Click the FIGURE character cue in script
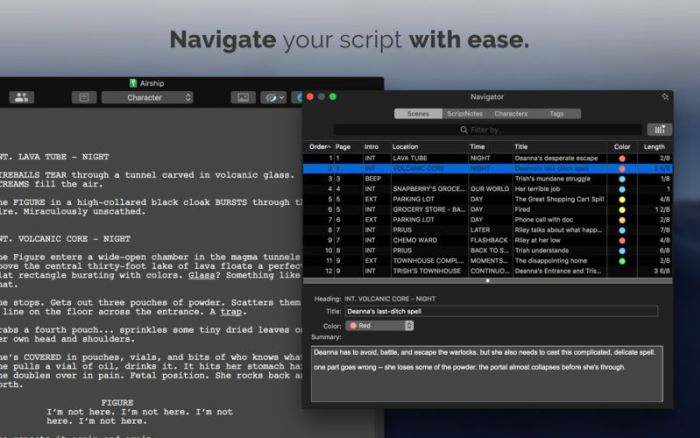The height and width of the screenshot is (438, 700). (117, 402)
